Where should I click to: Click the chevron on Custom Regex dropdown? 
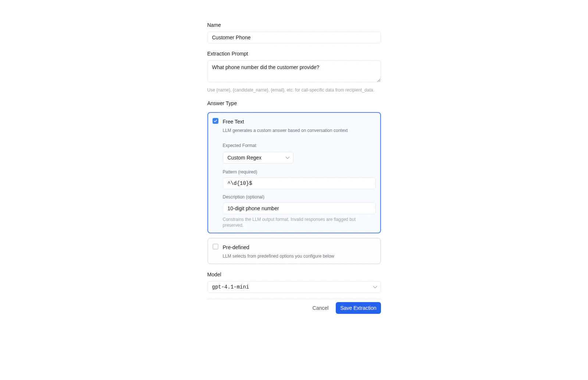point(288,157)
